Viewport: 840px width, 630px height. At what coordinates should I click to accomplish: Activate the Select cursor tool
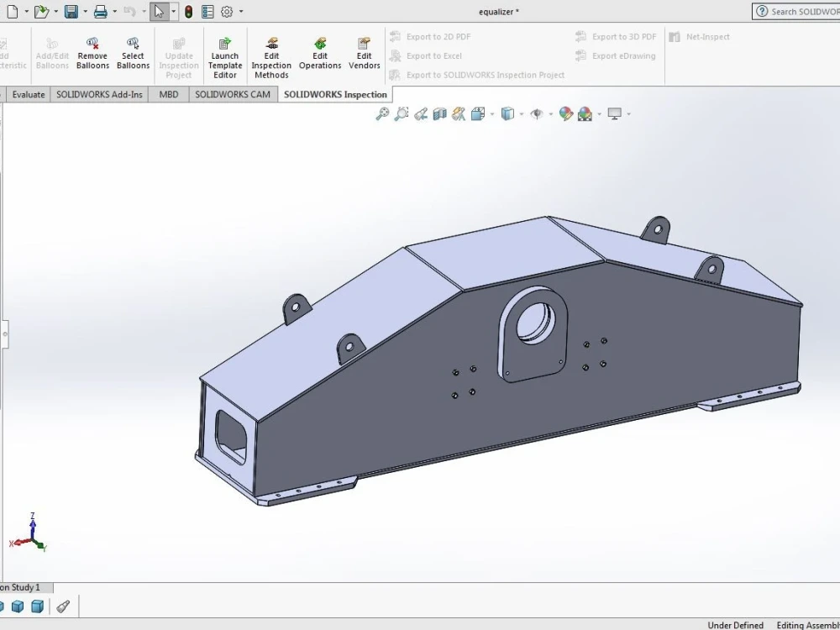(159, 11)
